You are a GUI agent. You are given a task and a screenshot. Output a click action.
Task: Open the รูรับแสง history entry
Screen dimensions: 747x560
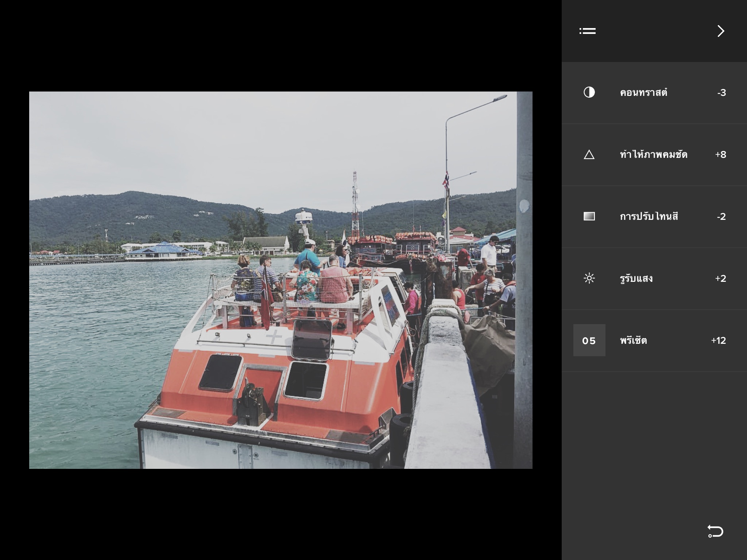tap(654, 279)
